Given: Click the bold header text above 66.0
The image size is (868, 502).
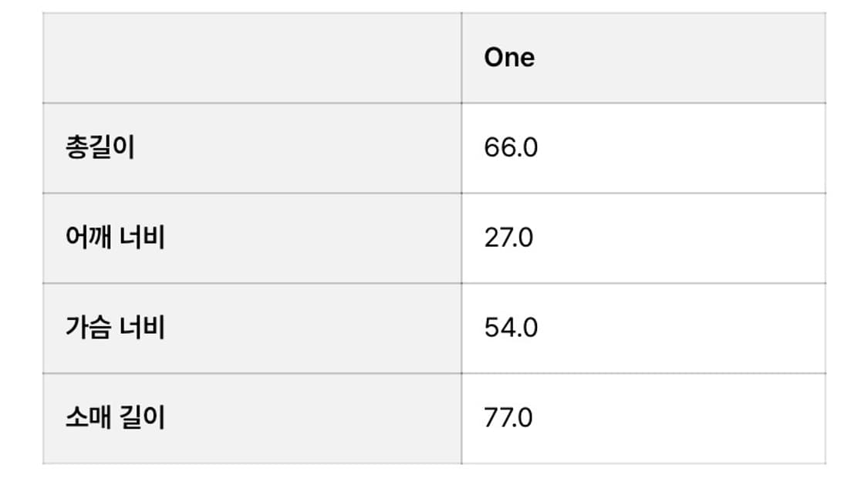Looking at the screenshot, I should (509, 58).
